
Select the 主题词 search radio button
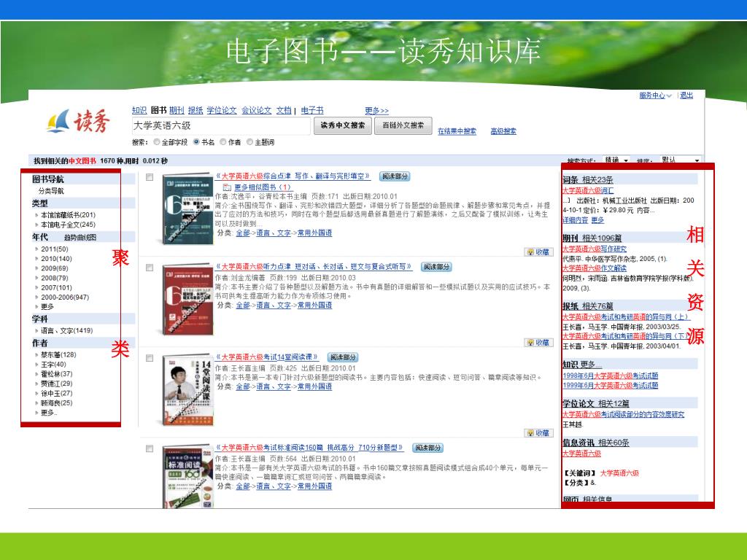coord(249,142)
